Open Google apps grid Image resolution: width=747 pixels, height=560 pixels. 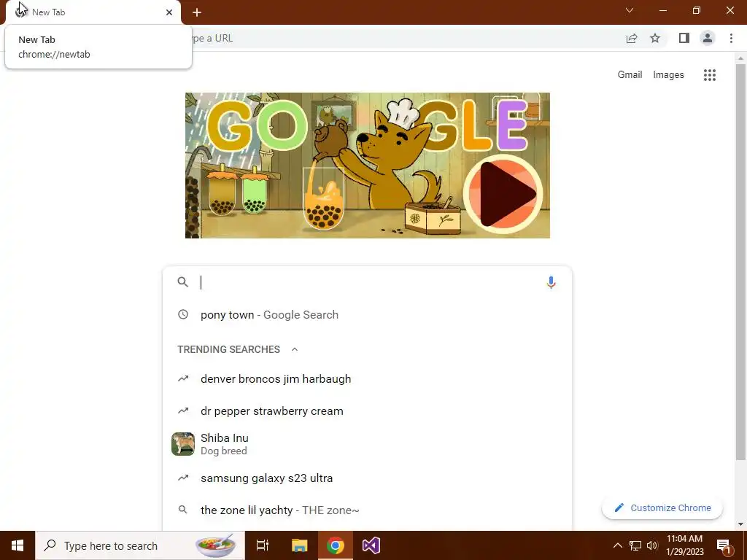(710, 75)
